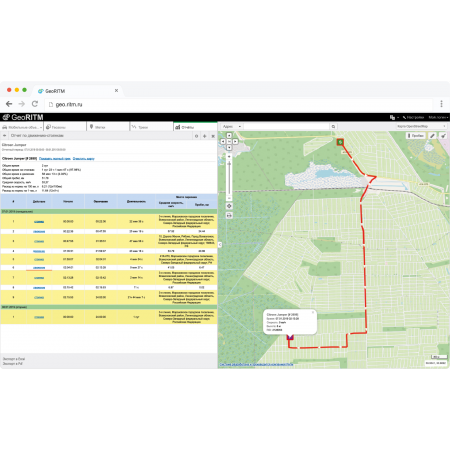The width and height of the screenshot is (450, 450).
Task: Open the action link in table row 2
Action: pyautogui.click(x=39, y=231)
